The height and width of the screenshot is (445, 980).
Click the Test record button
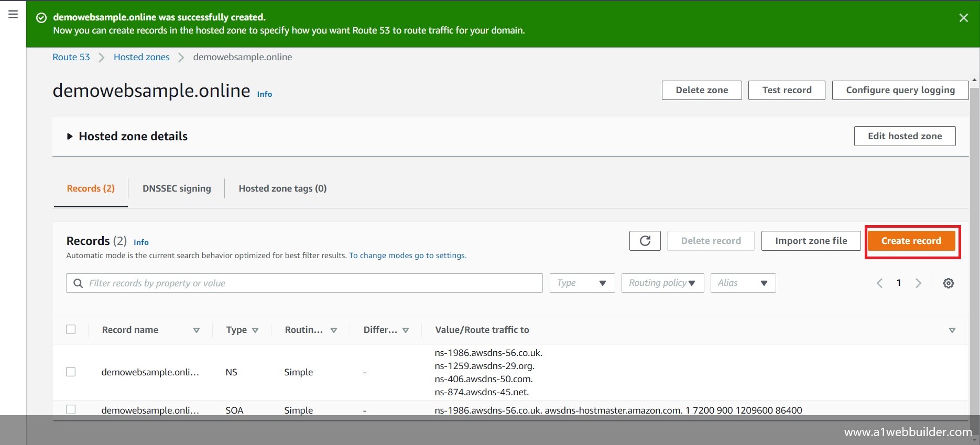pos(787,90)
